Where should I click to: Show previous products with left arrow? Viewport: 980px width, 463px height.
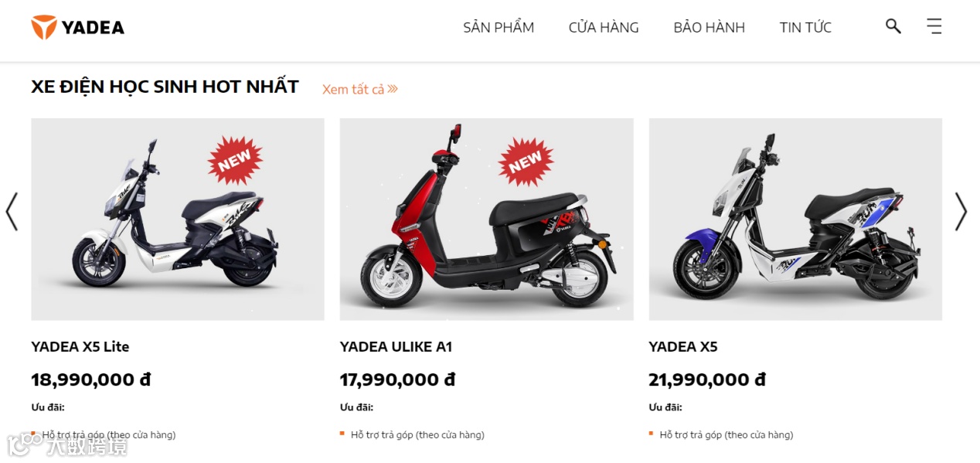[12, 211]
